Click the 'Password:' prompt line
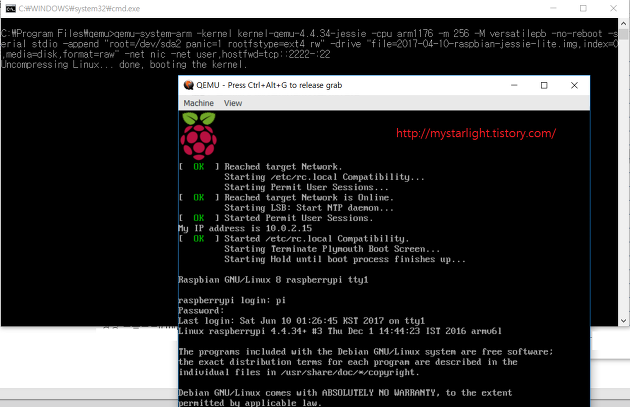This screenshot has width=630, height=407. (200, 311)
